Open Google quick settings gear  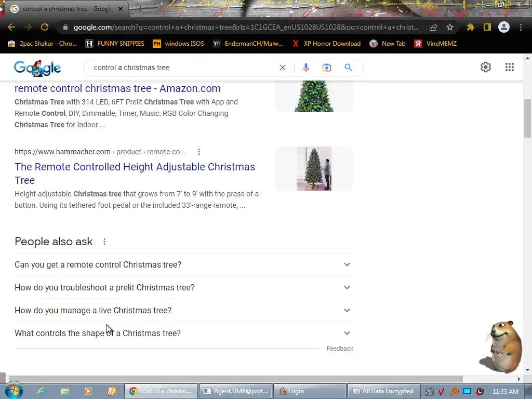486,67
